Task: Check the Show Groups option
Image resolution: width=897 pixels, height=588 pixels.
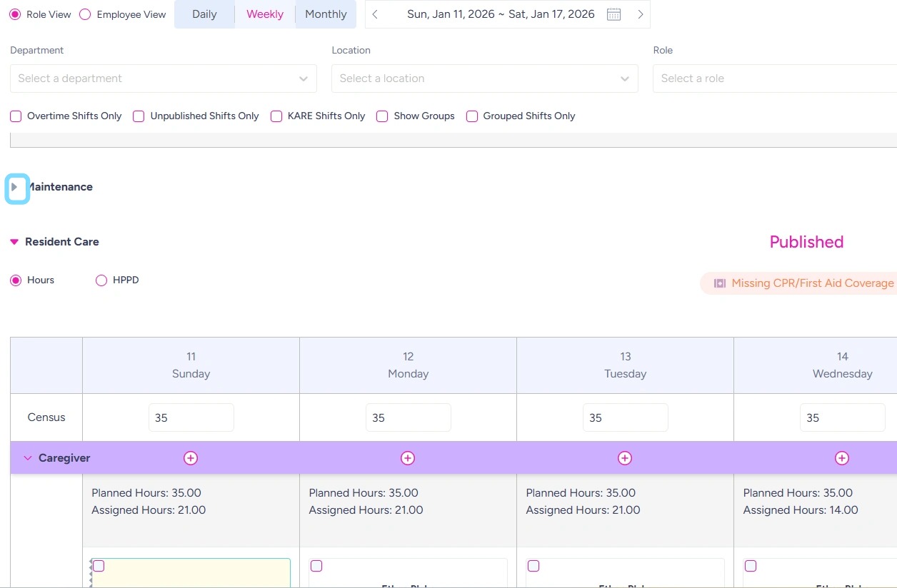Action: click(382, 116)
